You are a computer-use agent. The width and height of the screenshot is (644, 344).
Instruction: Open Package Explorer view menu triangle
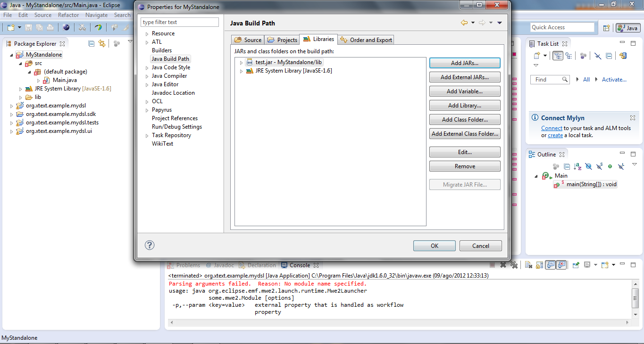130,42
